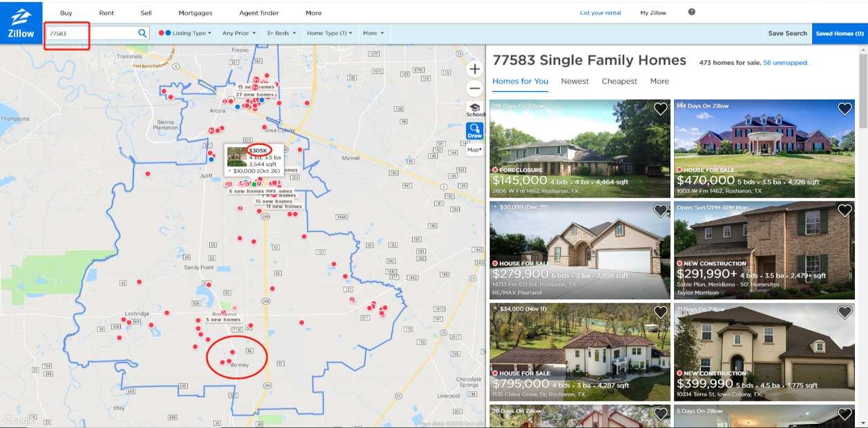Switch to the Newest tab
The height and width of the screenshot is (428, 868).
575,81
